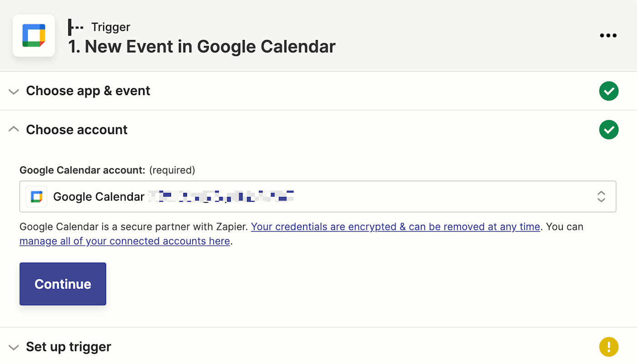Collapse the Choose account section

(14, 130)
